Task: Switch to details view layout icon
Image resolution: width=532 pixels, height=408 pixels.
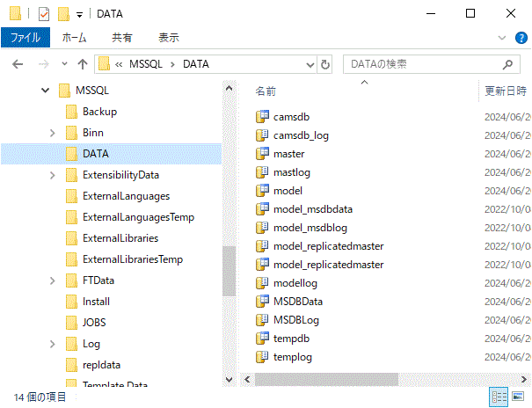Action: pos(499,397)
